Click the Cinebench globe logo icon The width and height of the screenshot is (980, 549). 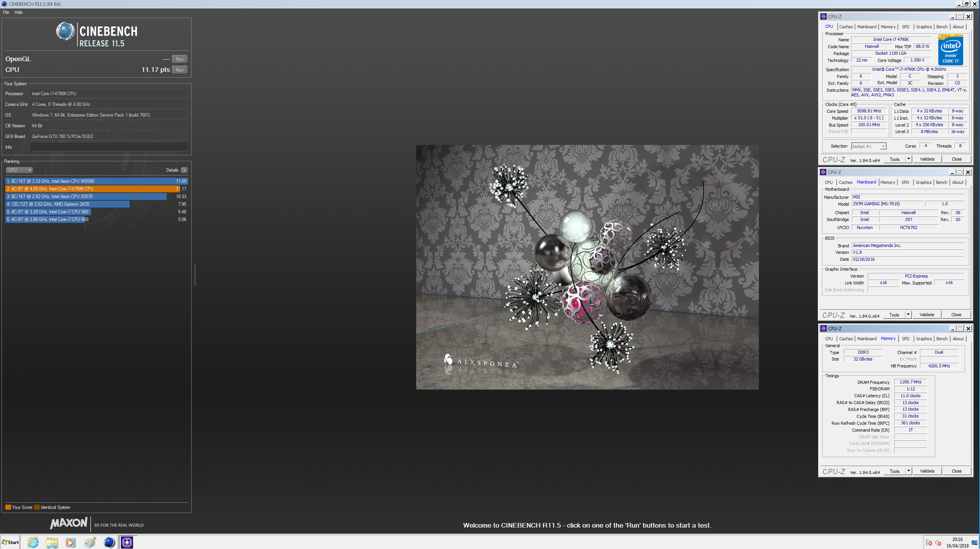65,31
